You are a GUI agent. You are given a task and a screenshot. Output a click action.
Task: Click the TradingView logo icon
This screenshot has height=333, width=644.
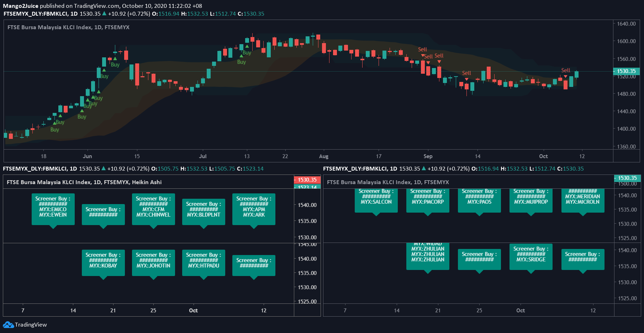8,325
